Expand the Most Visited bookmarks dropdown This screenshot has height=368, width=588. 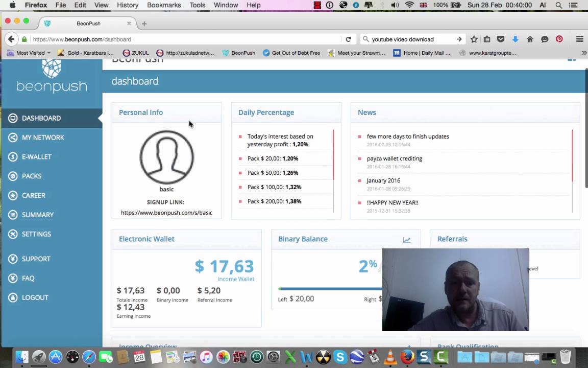click(29, 53)
